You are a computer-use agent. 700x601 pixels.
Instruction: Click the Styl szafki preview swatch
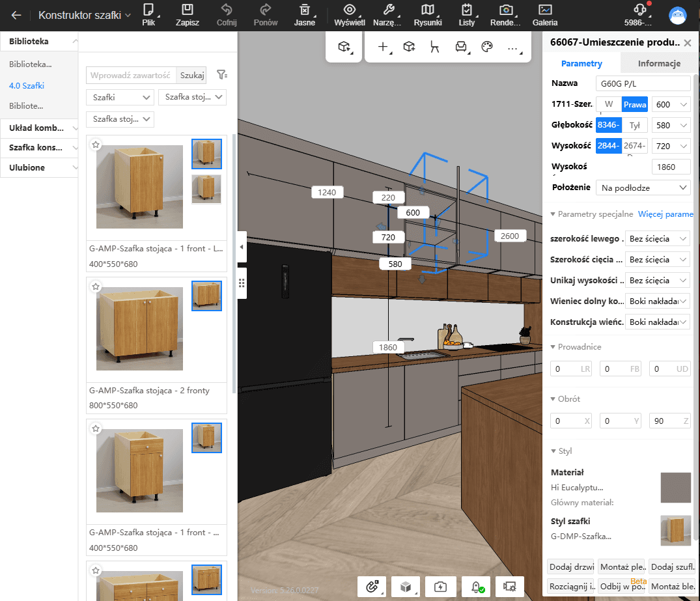[675, 530]
